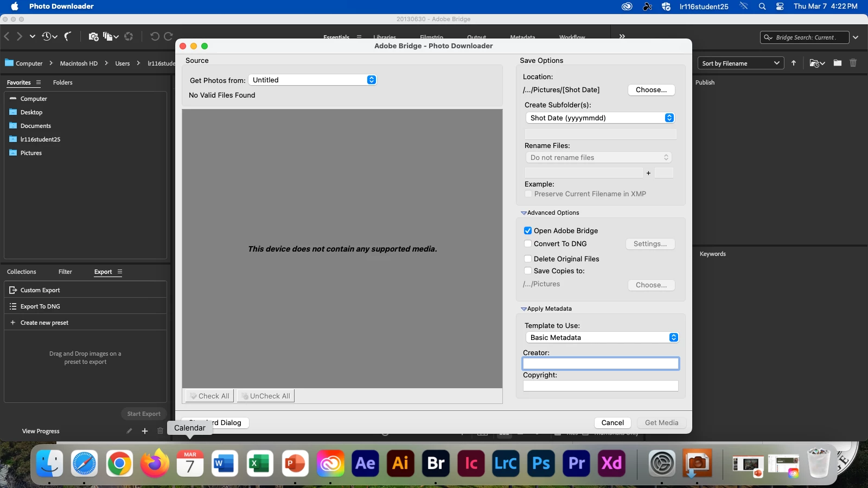This screenshot has width=868, height=488.
Task: Select Desktop in Favorites list
Action: coord(31,112)
